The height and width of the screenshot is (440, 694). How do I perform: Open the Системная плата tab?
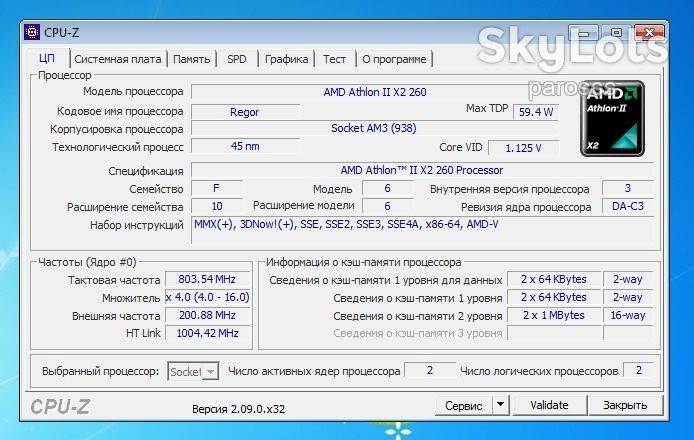[118, 59]
